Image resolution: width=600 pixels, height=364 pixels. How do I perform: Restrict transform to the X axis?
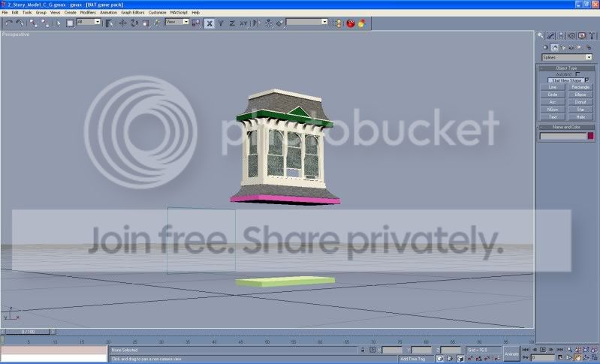(x=210, y=23)
